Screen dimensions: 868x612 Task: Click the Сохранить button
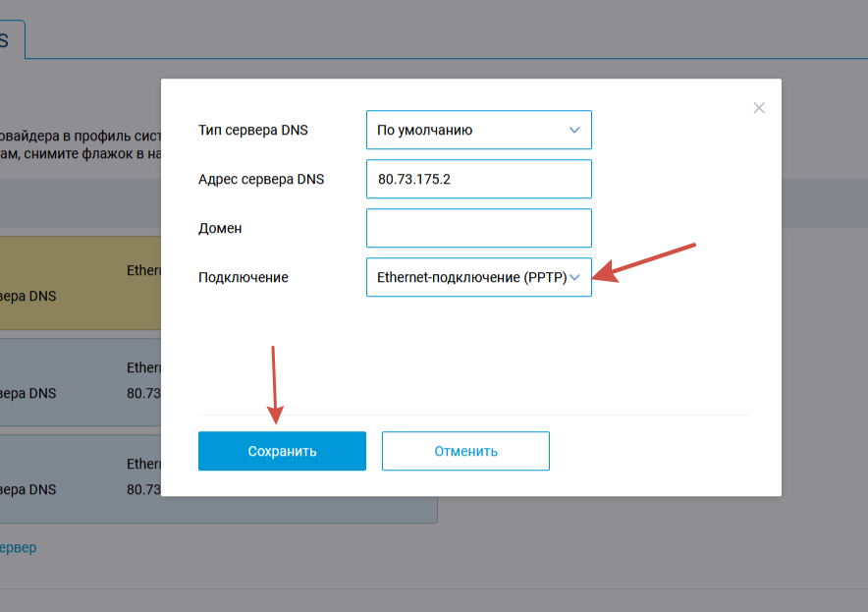pos(283,451)
